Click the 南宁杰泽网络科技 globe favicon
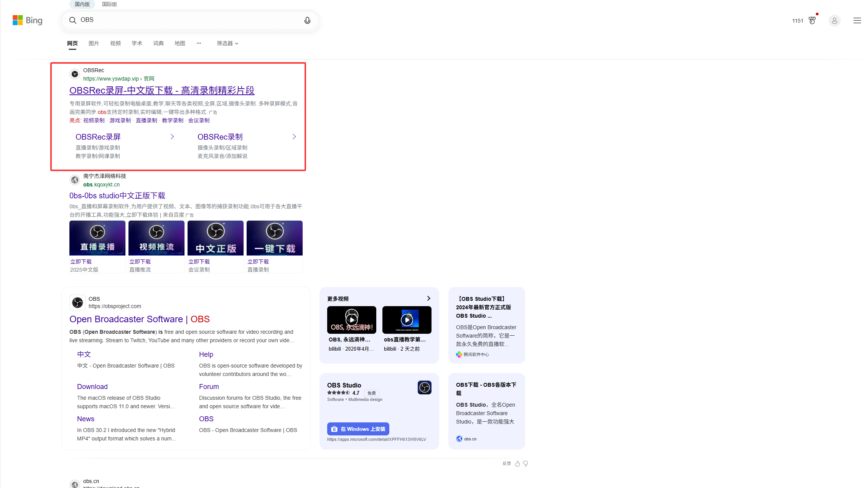868x488 pixels. pyautogui.click(x=75, y=180)
